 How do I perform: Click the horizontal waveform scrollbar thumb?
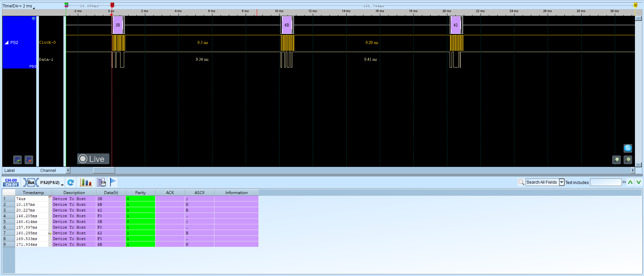pos(104,170)
